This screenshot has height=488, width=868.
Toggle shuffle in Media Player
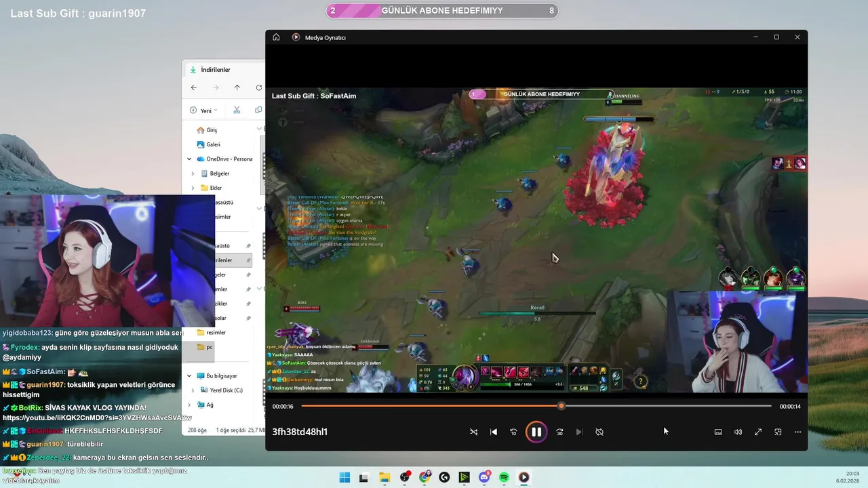pos(473,432)
